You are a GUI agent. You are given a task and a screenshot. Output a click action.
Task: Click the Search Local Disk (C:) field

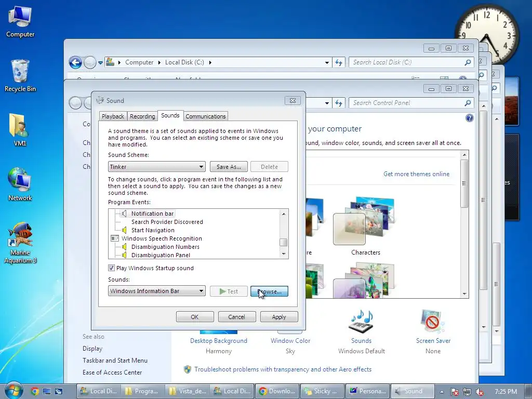pos(406,62)
